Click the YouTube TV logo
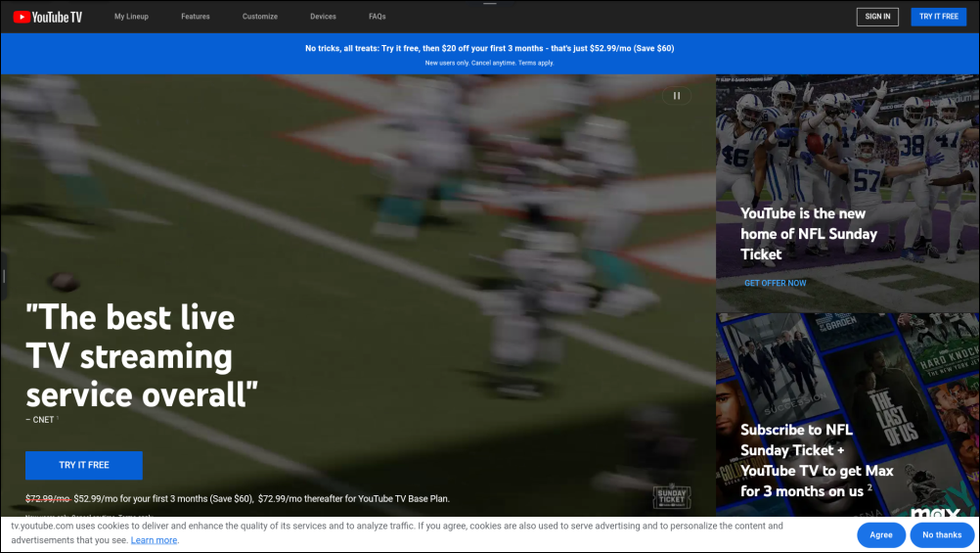 pyautogui.click(x=48, y=17)
